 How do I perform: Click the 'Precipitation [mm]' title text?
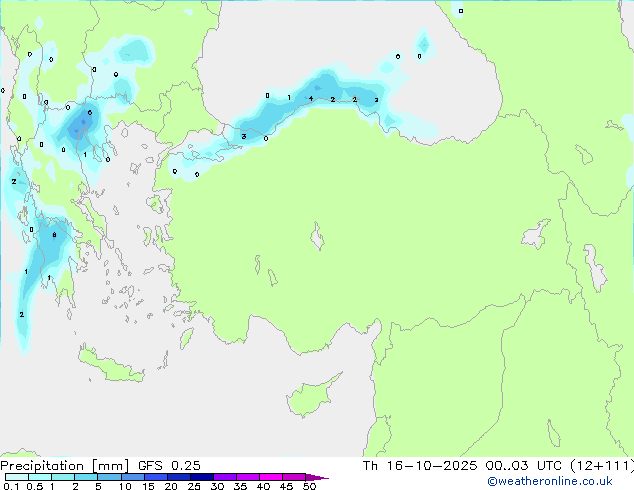[64, 466]
